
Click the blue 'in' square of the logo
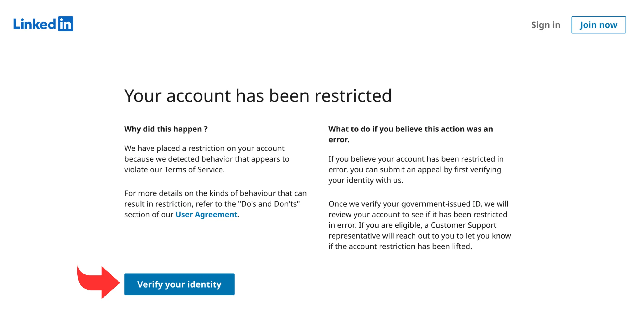point(66,24)
